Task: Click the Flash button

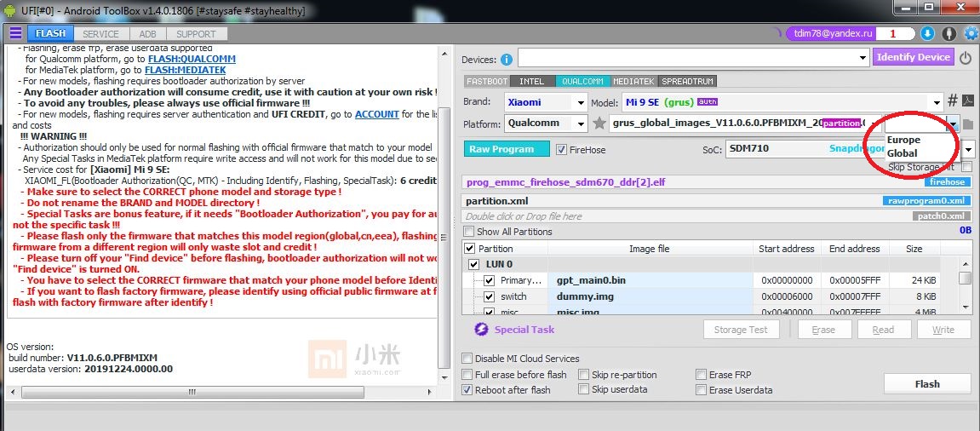Action: [927, 384]
